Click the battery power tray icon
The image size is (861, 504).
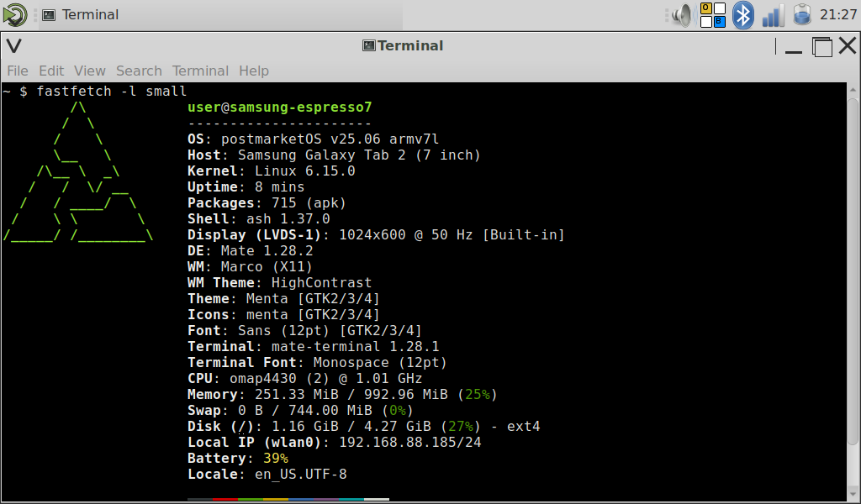click(x=801, y=15)
